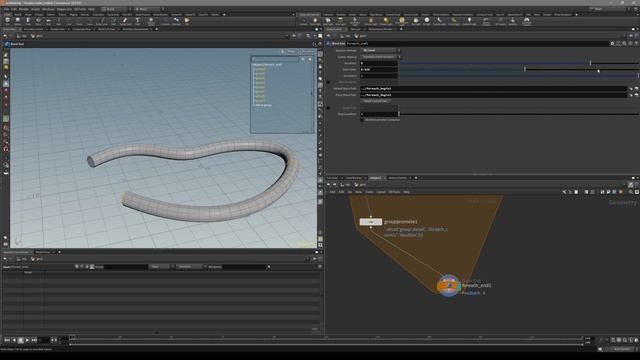The width and height of the screenshot is (640, 360).
Task: Add a Spot Light from the shelf
Action: point(328,21)
